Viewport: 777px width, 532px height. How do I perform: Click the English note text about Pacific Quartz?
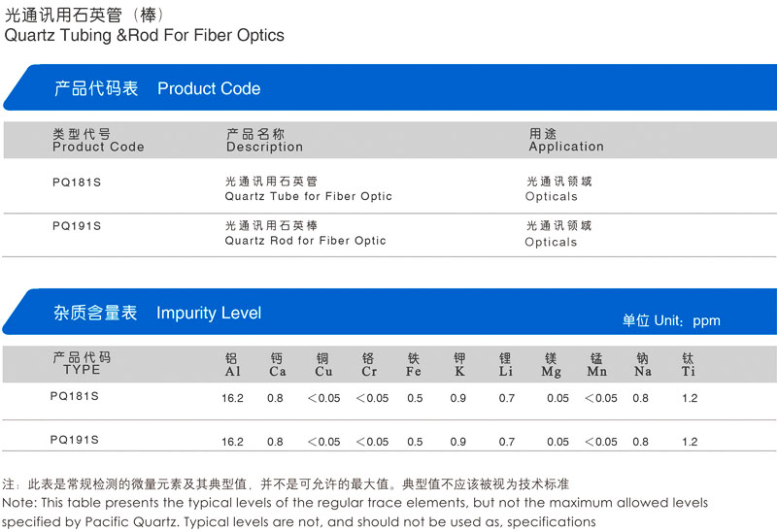[x=355, y=513]
